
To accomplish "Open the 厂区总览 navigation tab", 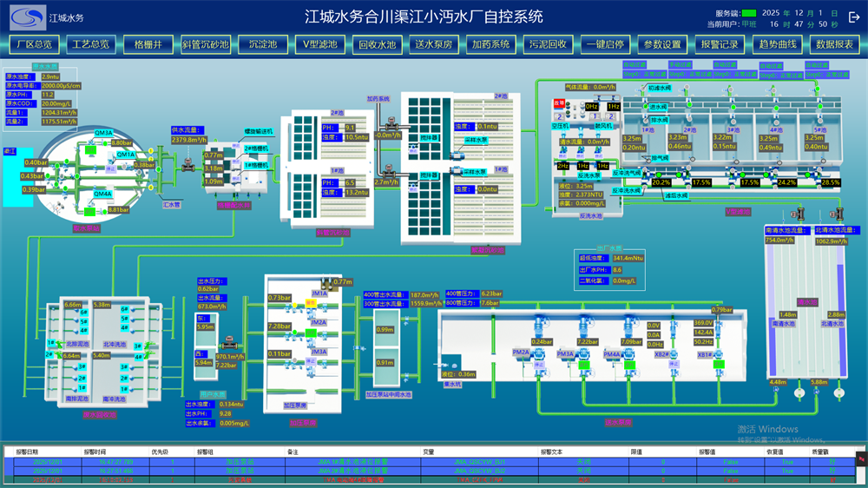I will tap(35, 44).
